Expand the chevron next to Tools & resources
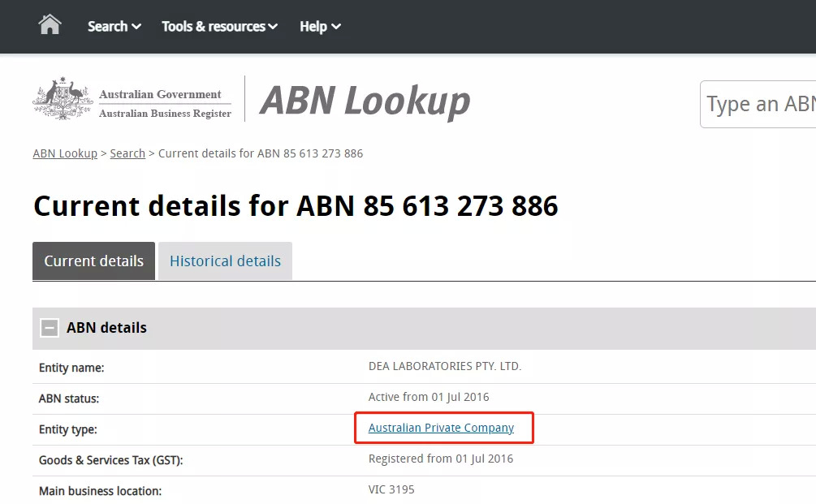This screenshot has width=816, height=504. [x=273, y=27]
